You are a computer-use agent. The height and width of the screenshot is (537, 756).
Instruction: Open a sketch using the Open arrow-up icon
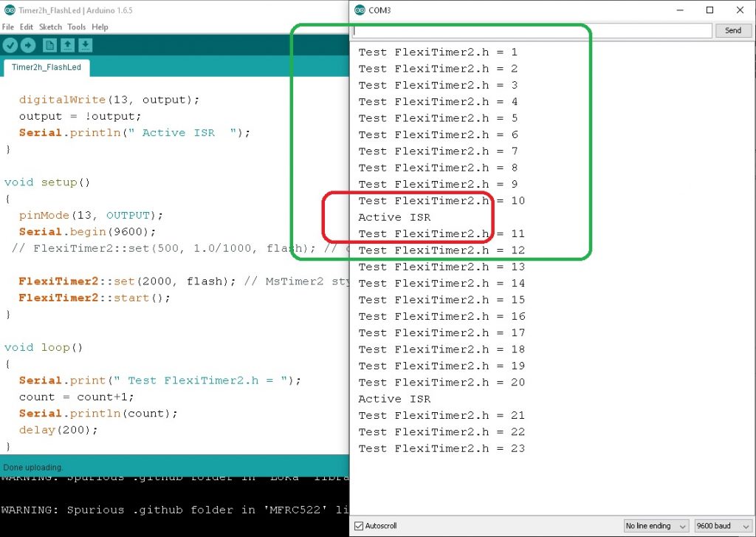[x=67, y=45]
